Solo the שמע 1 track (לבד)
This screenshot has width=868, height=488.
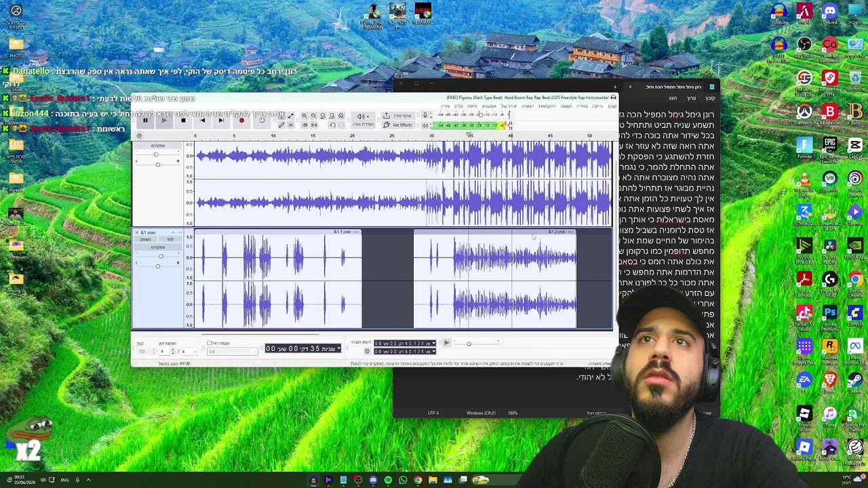[170, 239]
